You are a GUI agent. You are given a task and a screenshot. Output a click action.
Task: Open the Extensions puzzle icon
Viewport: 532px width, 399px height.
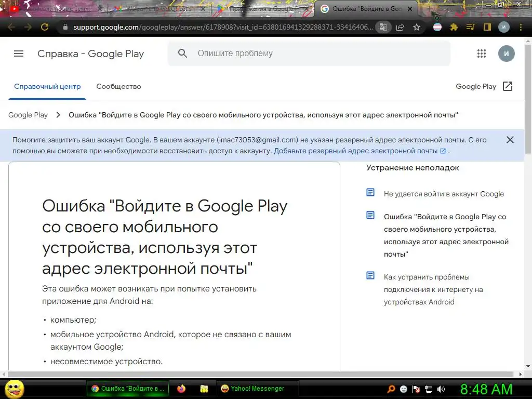(454, 27)
